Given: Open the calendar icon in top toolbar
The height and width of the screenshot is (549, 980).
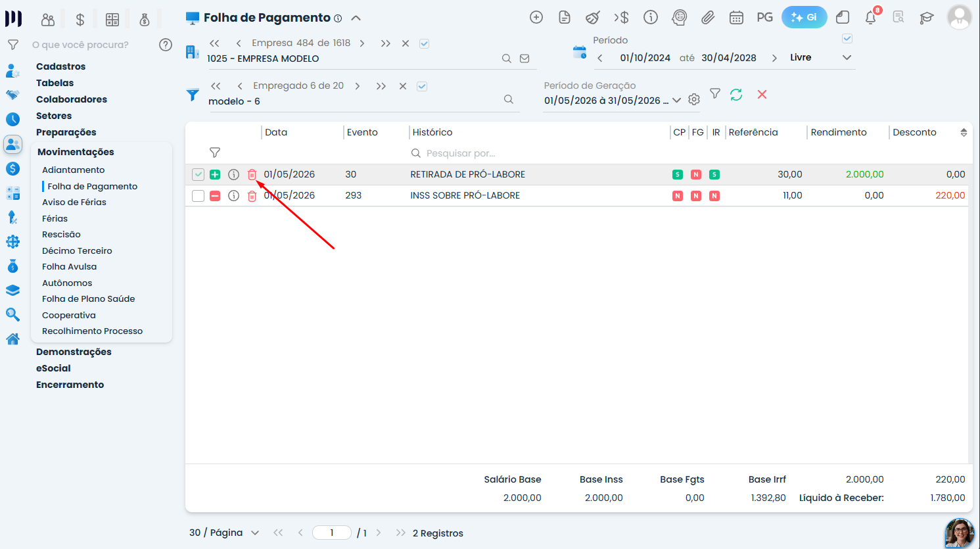Looking at the screenshot, I should [x=736, y=18].
